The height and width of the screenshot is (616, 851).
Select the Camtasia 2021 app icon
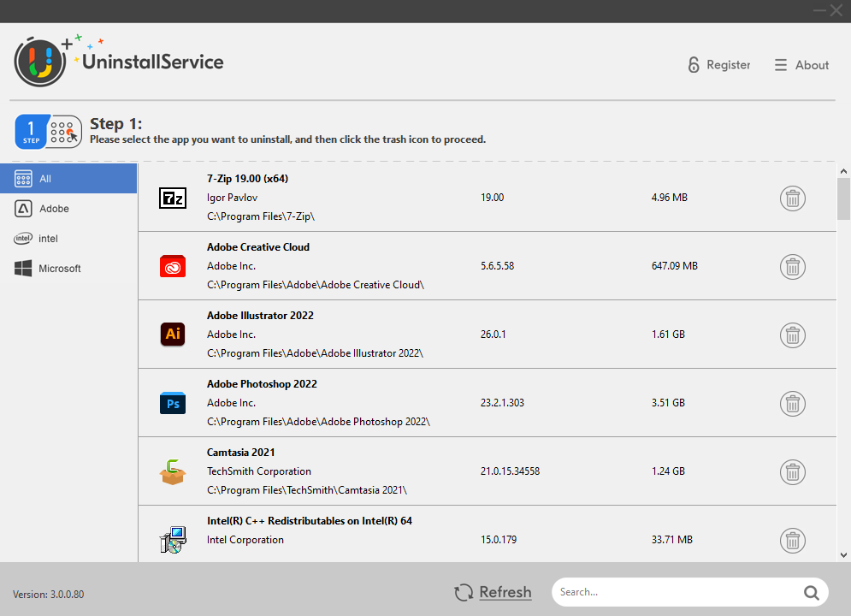[173, 471]
